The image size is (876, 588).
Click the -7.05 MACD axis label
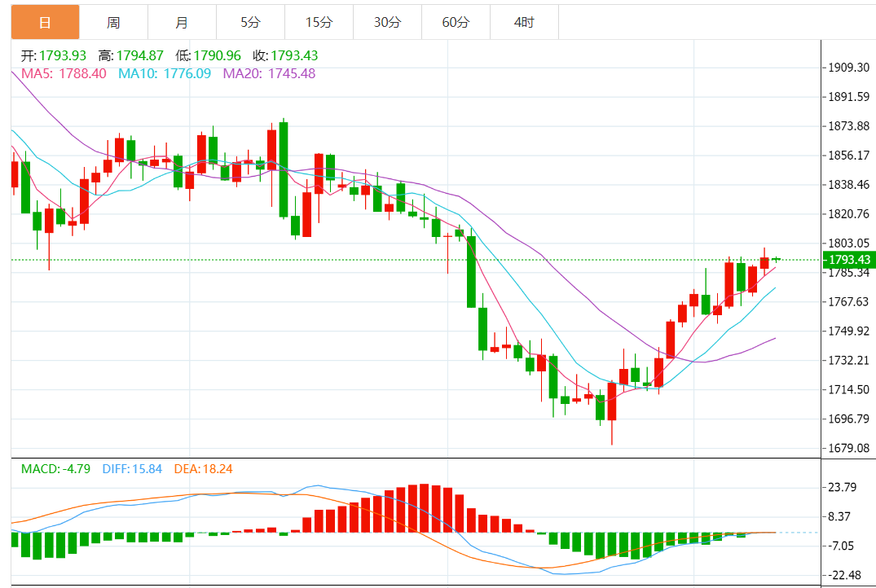coord(840,546)
